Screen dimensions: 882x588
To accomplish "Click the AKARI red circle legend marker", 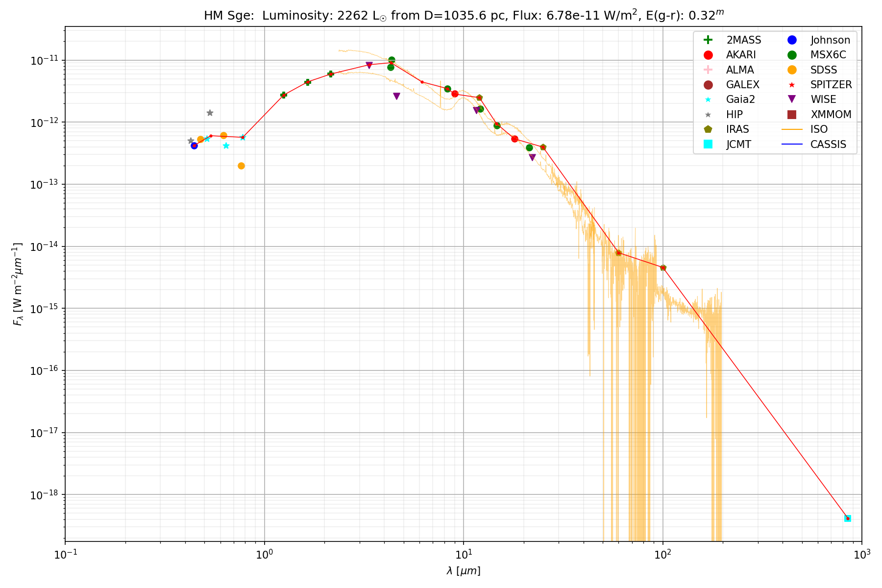I will point(708,55).
